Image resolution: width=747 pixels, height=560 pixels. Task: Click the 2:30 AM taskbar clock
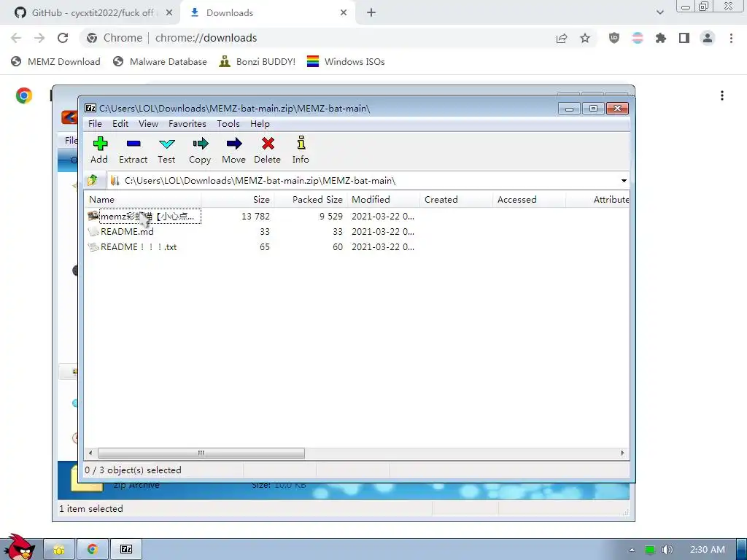(x=708, y=550)
